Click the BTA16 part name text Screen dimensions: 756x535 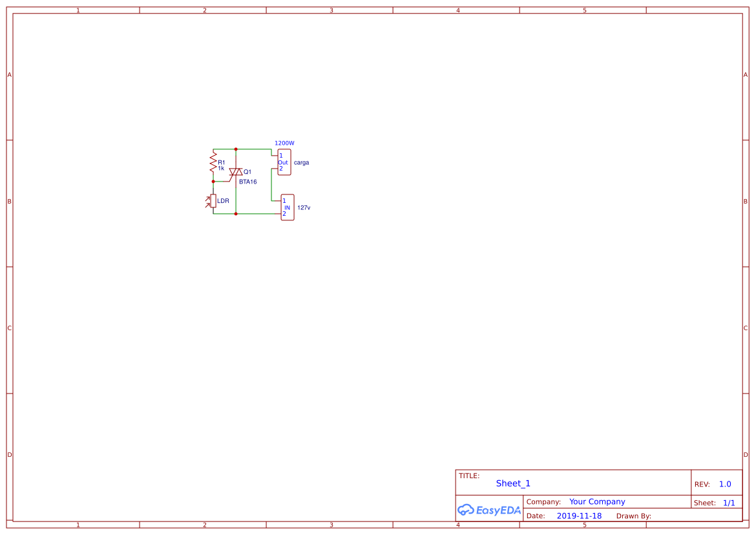pos(248,182)
